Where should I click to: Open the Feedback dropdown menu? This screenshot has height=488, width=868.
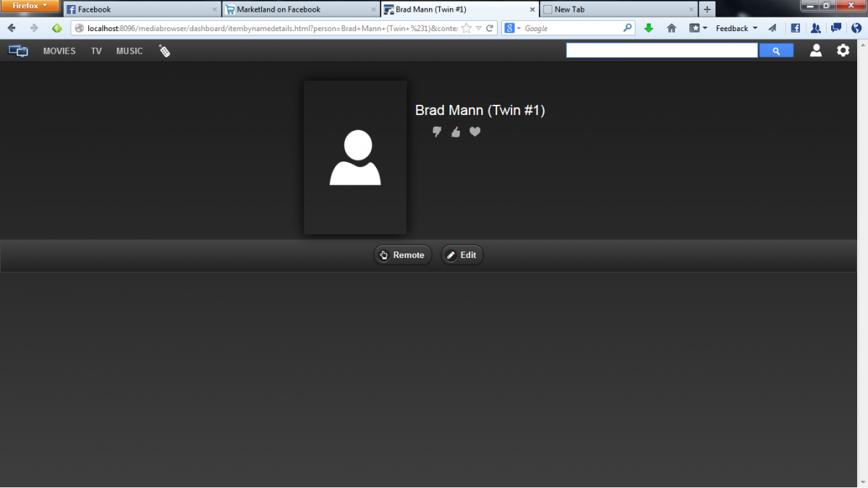pyautogui.click(x=737, y=28)
